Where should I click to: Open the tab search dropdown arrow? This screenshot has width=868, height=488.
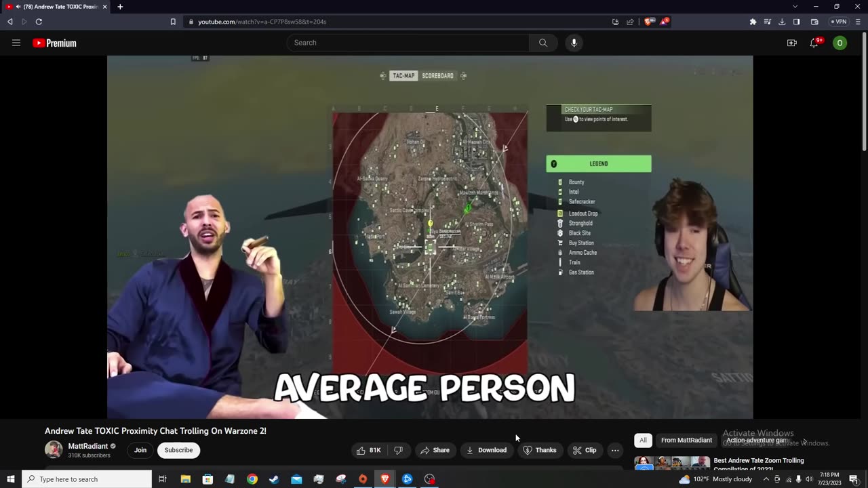pyautogui.click(x=795, y=7)
